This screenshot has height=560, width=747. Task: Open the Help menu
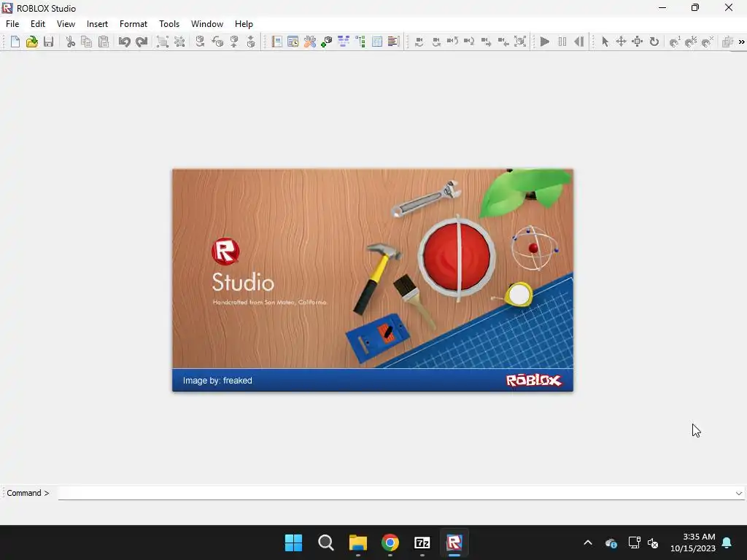pos(244,24)
